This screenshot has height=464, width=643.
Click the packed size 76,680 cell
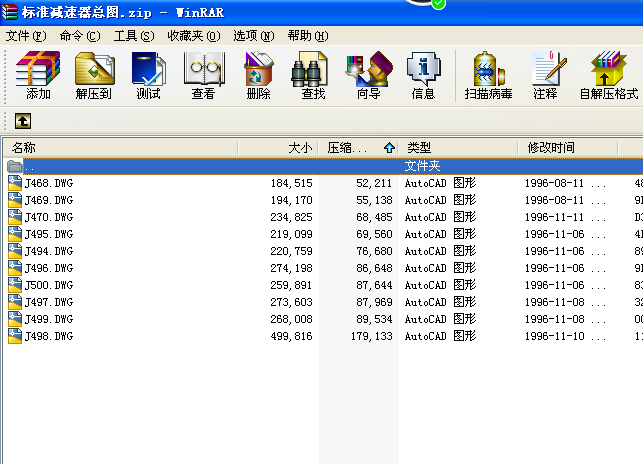pos(374,251)
